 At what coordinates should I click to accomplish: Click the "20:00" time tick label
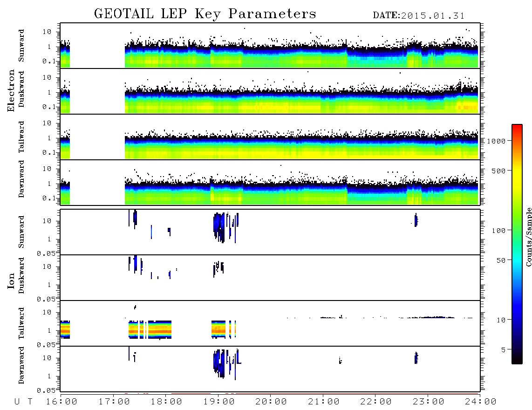point(271,402)
